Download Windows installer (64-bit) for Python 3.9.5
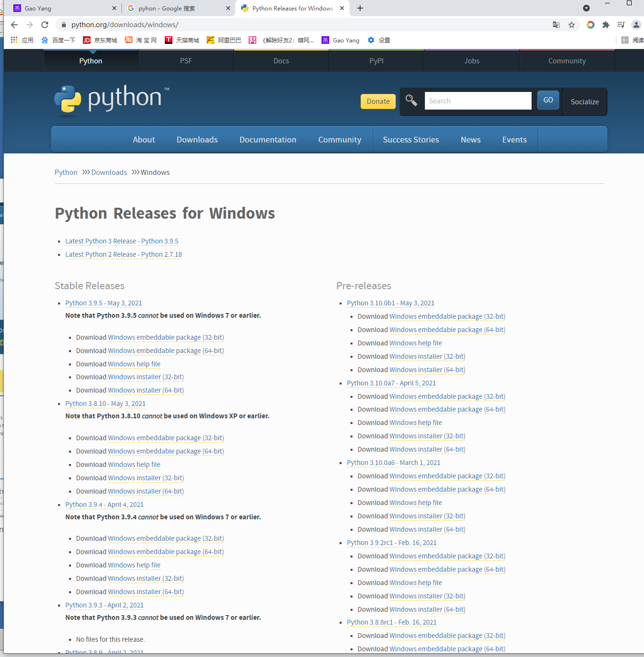 point(146,390)
